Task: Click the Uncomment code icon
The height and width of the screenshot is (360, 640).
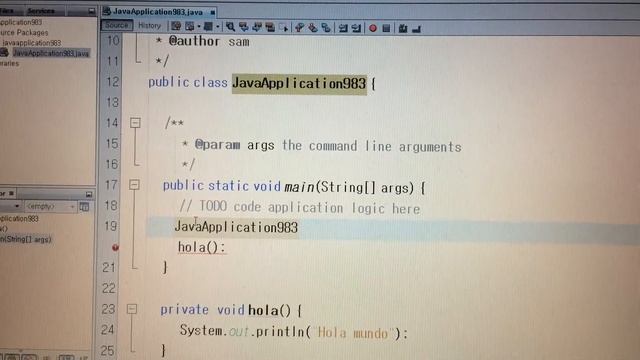Action: click(416, 29)
